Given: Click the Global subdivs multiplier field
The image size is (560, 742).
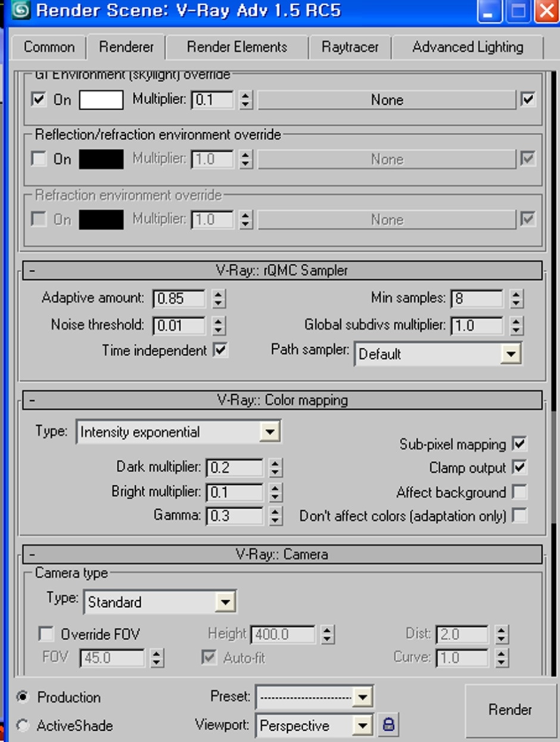Looking at the screenshot, I should [477, 326].
